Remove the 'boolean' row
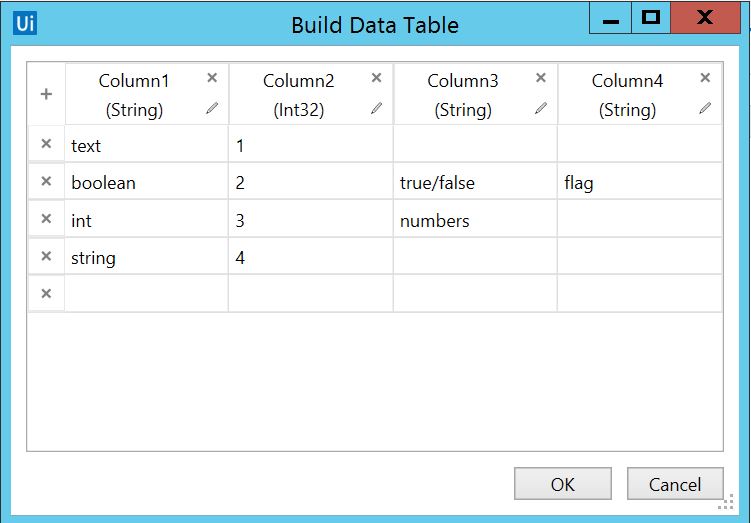The image size is (751, 523). click(46, 182)
